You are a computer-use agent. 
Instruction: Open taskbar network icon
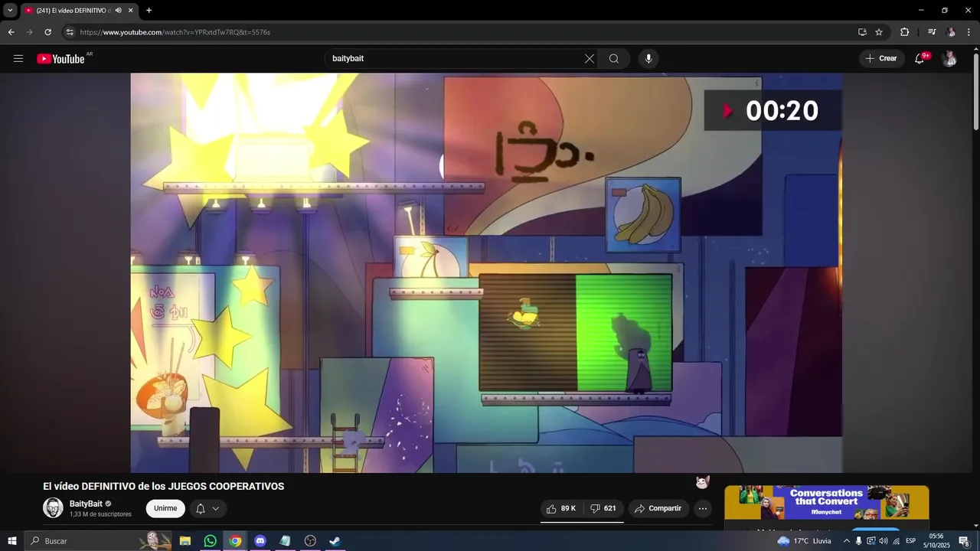tap(896, 541)
